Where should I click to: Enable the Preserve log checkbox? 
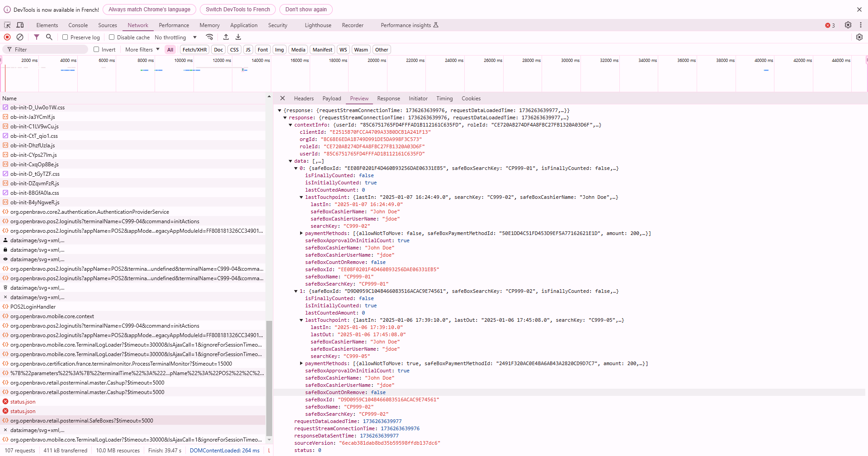click(65, 38)
